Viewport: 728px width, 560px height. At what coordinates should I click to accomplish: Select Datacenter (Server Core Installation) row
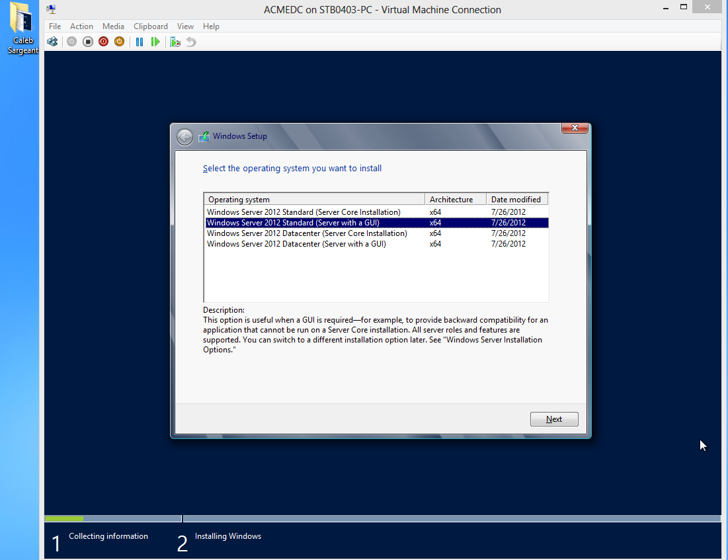376,233
